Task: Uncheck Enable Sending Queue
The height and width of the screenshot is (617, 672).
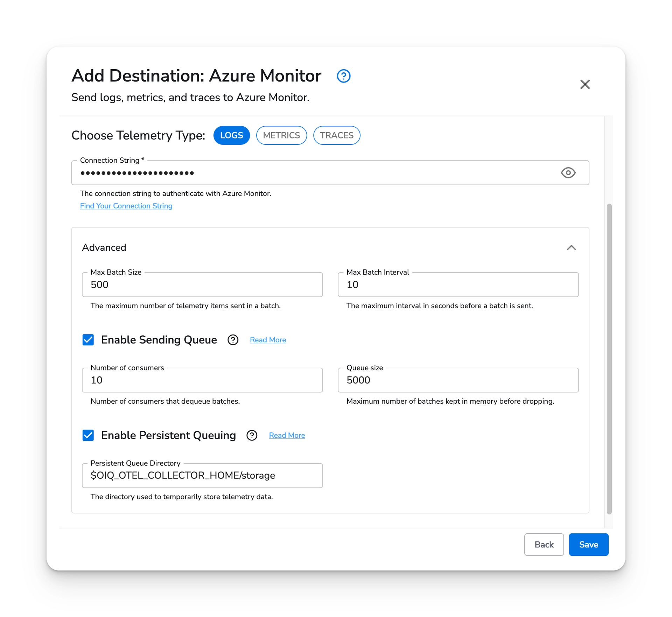Action: [88, 340]
